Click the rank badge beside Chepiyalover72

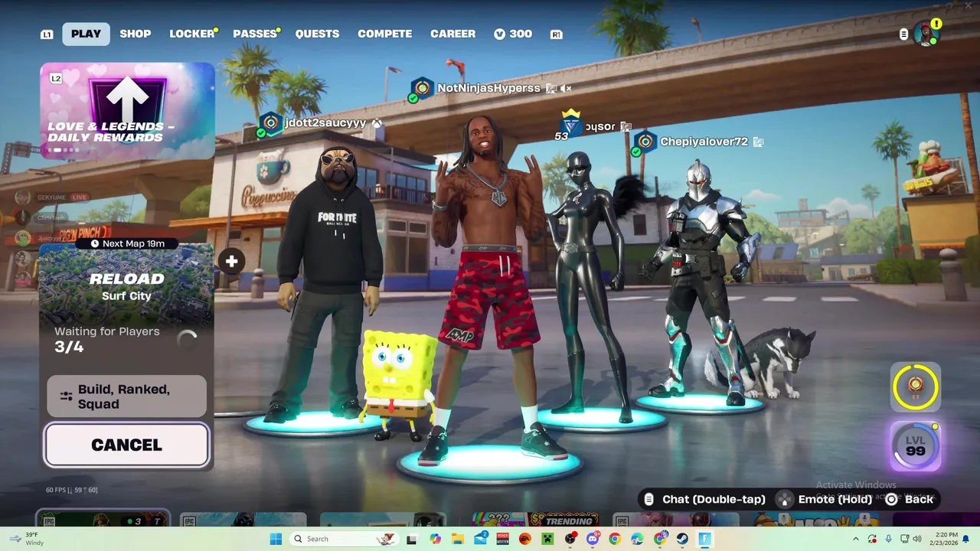point(645,142)
